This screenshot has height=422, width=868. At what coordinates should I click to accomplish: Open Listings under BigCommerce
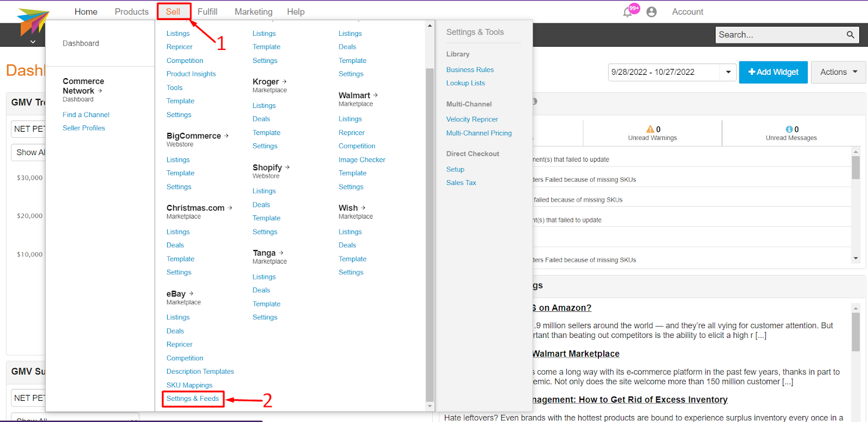click(x=178, y=159)
